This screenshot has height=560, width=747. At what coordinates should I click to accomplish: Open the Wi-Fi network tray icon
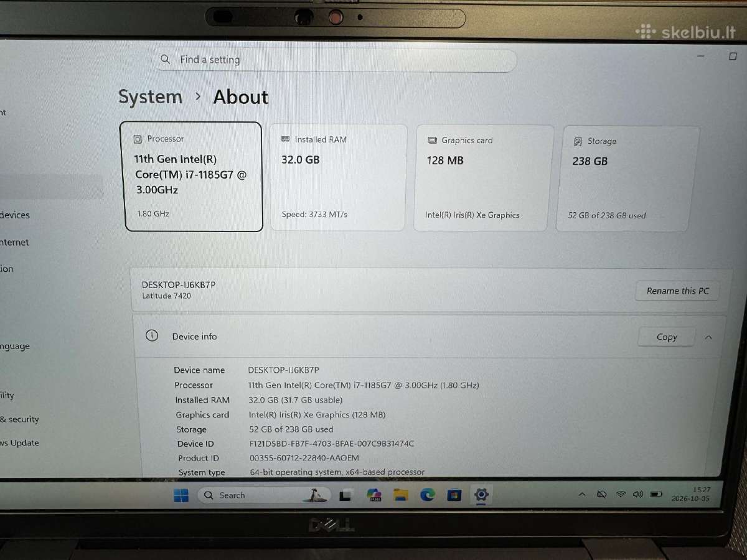pyautogui.click(x=621, y=495)
